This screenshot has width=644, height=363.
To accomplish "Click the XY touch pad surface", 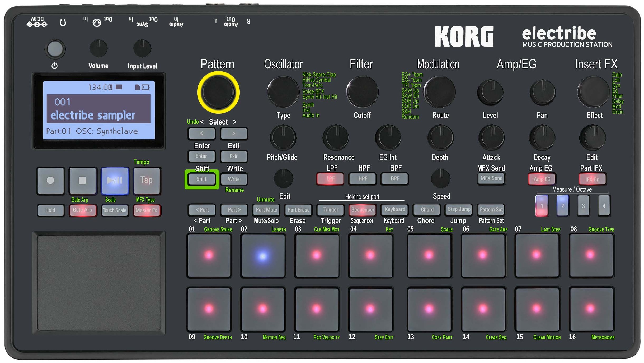I will click(x=99, y=283).
